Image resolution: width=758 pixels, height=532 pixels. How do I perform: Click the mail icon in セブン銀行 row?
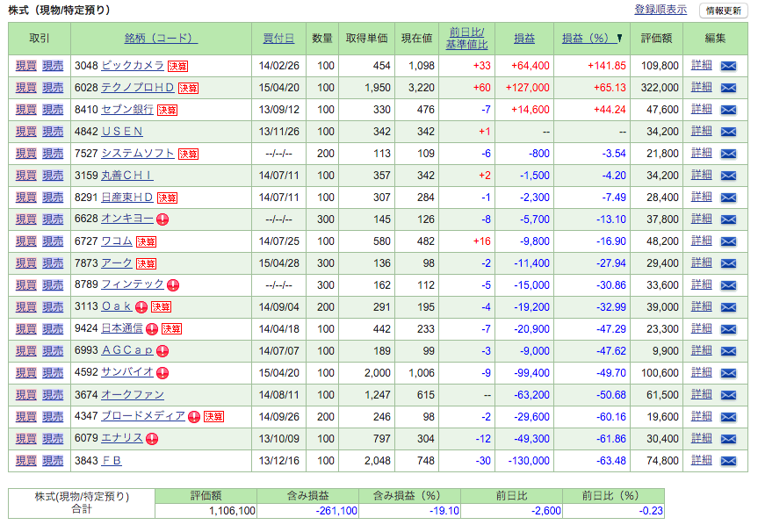coord(728,110)
